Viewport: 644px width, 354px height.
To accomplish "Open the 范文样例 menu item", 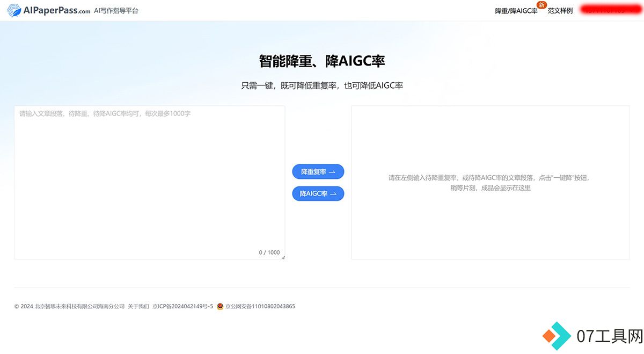I will pos(560,11).
